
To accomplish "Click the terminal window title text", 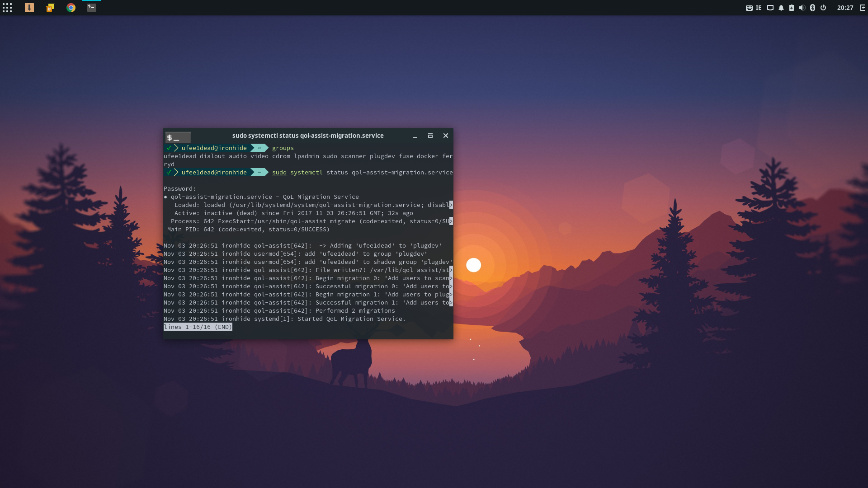I will pyautogui.click(x=308, y=136).
